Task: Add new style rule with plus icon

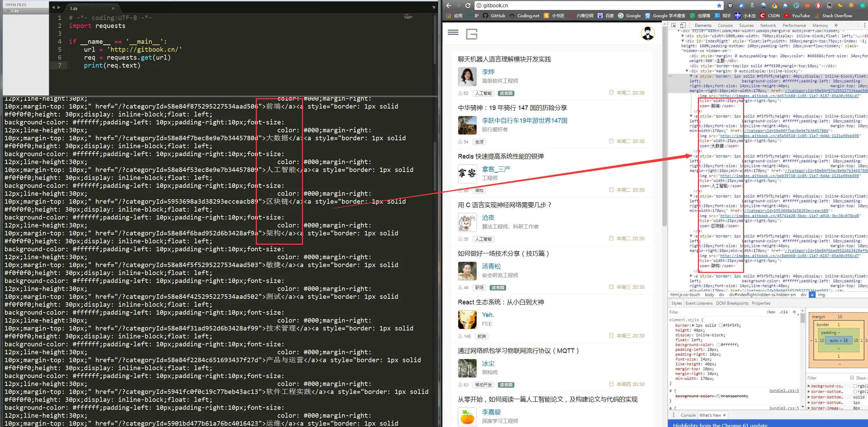Action: (794, 312)
